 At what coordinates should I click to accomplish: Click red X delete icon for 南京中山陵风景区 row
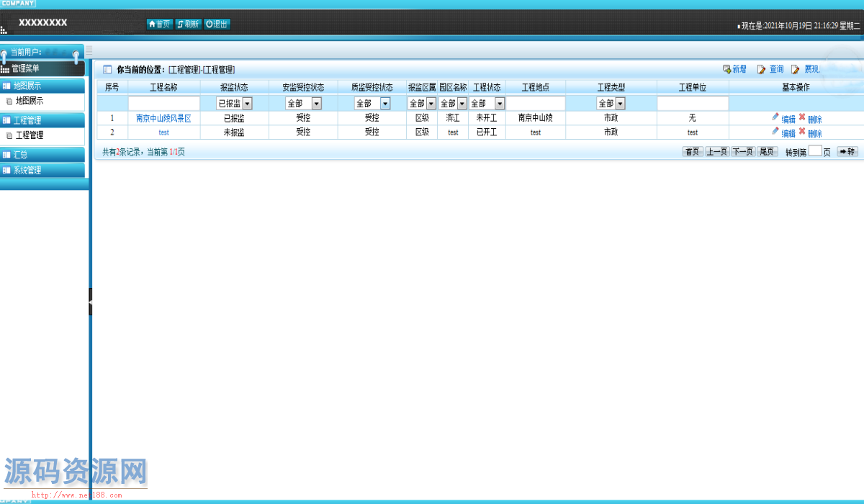[802, 117]
